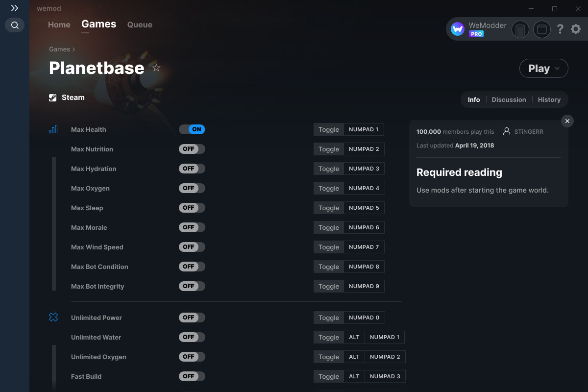Screen dimensions: 588x392
Task: Click Toggle button for Max Oxygen
Action: tap(329, 188)
